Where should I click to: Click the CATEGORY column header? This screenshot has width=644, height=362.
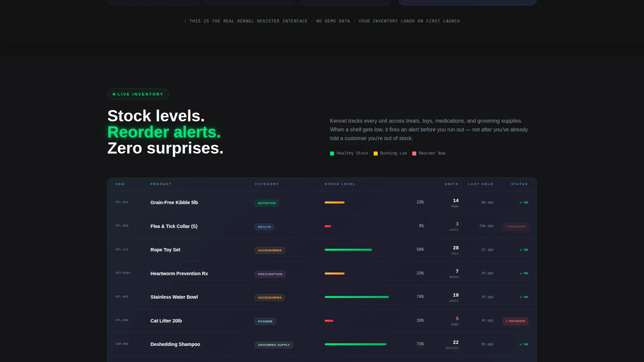pyautogui.click(x=267, y=184)
